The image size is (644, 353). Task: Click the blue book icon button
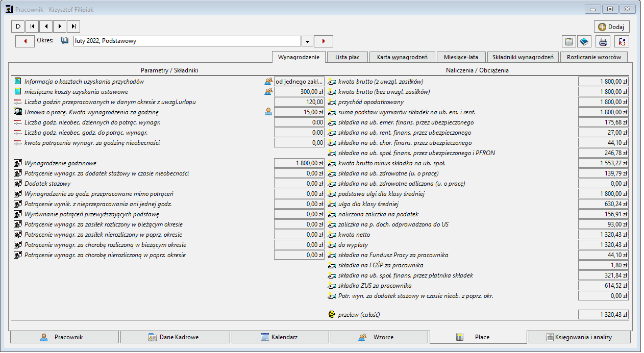[x=585, y=41]
